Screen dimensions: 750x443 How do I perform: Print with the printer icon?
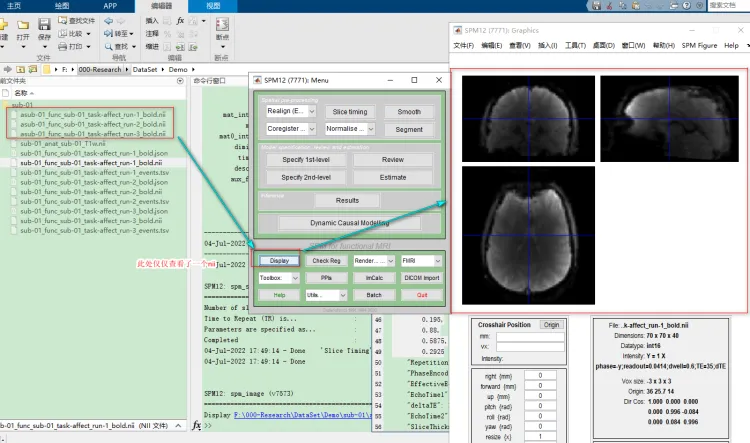click(x=63, y=46)
